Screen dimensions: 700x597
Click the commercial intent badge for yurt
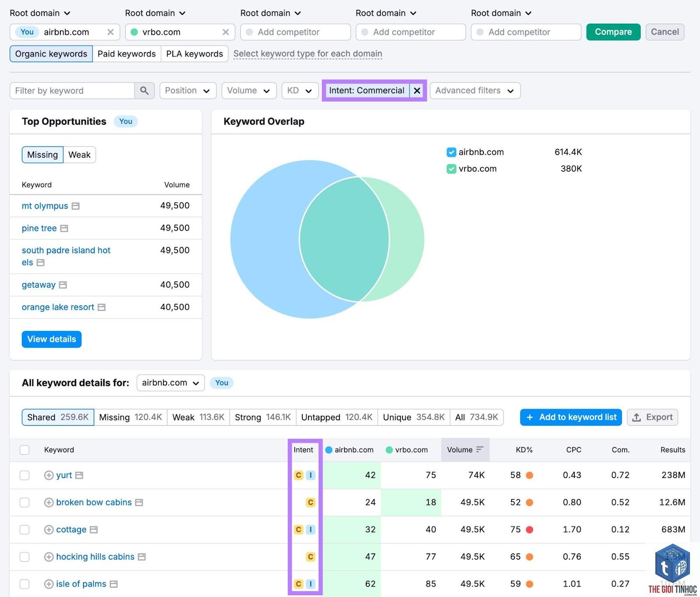(x=298, y=475)
